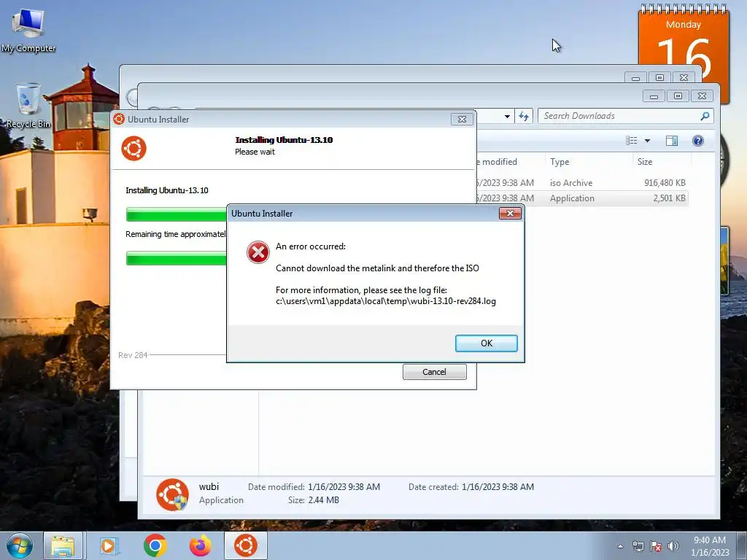Click OK in the error dialog
Viewport: 747px width, 560px height.
pos(486,343)
